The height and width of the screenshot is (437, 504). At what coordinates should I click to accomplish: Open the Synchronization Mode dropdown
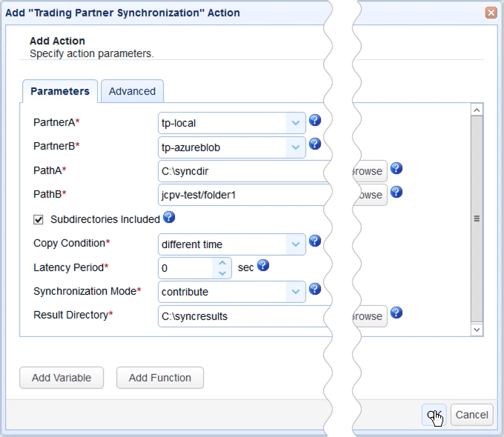[296, 292]
